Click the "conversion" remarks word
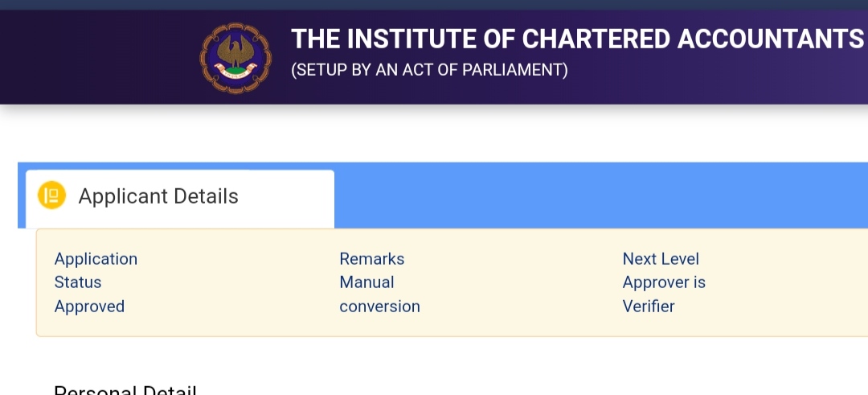868x395 pixels. [x=379, y=307]
